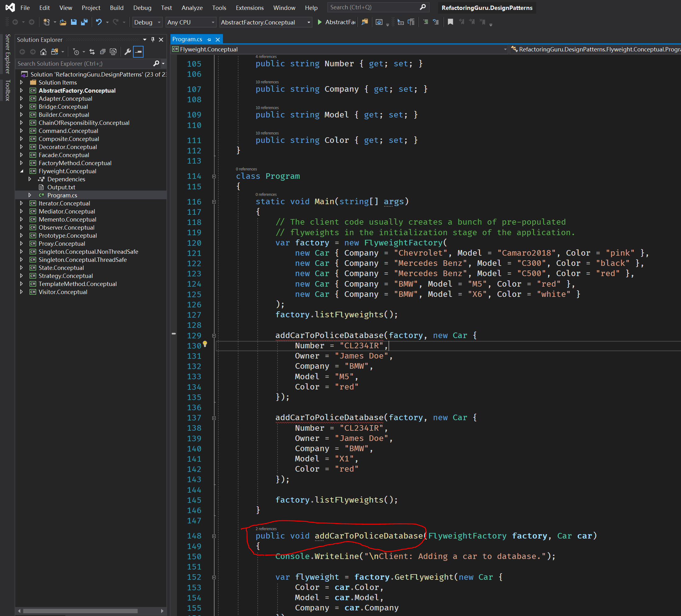Open the Flyweight.Conceptual project navigation dropdown
681x616 pixels.
click(339, 49)
